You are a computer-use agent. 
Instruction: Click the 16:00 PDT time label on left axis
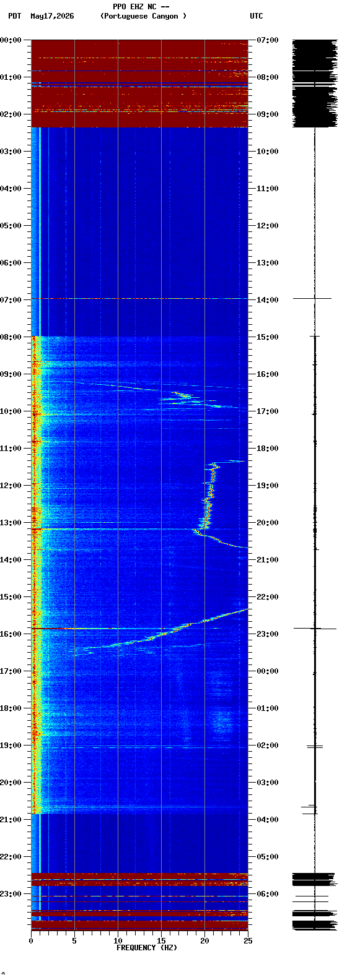pos(11,634)
